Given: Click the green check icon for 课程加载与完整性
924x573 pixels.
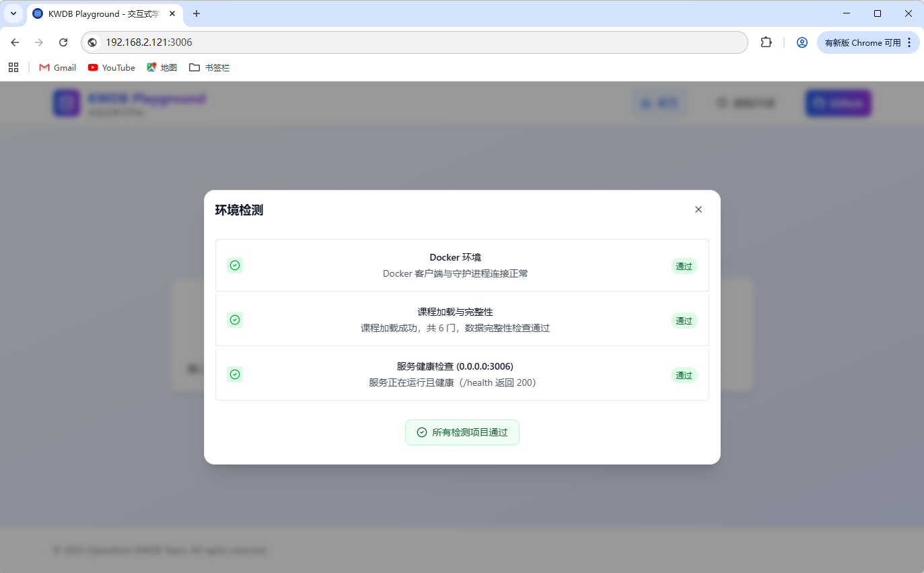Looking at the screenshot, I should click(235, 320).
